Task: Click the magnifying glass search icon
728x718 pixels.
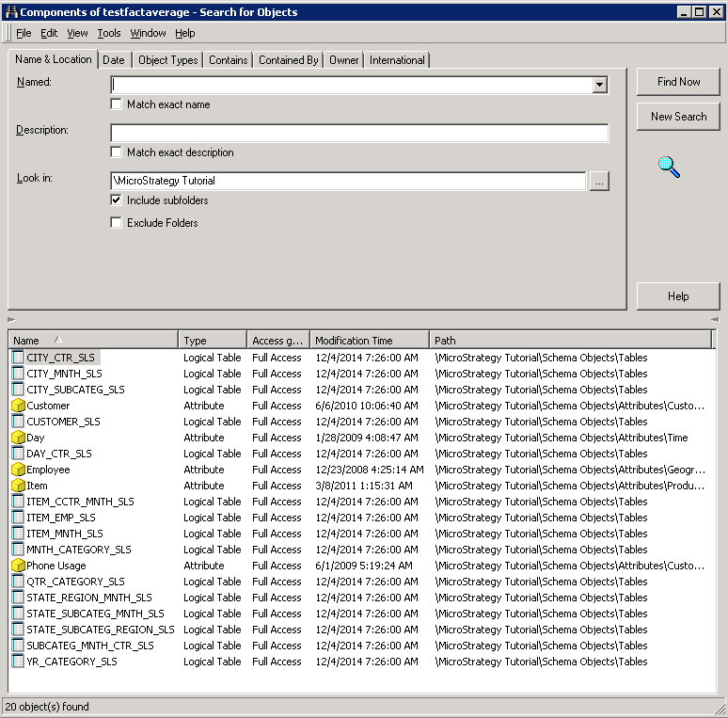Action: (x=669, y=168)
